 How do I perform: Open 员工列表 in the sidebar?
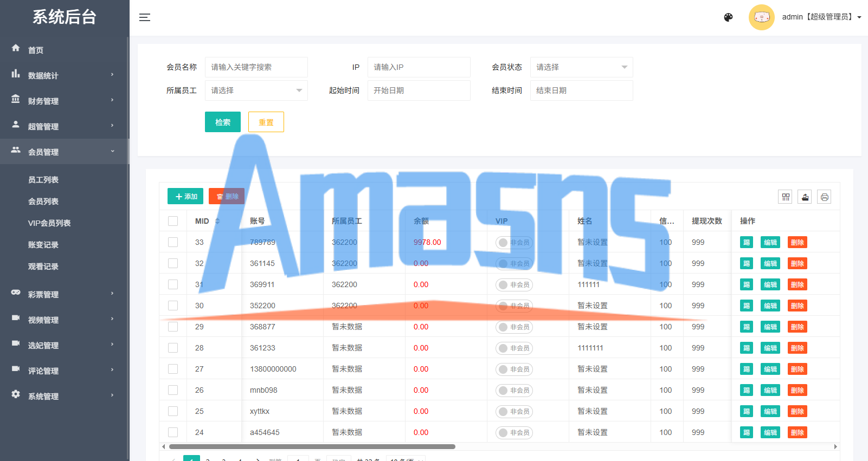point(43,180)
